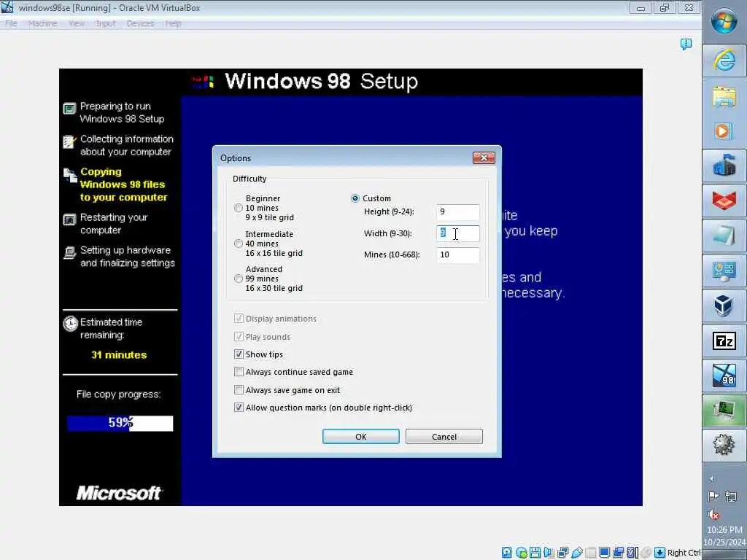Click the 59% file copy progress bar
The width and height of the screenshot is (747, 560).
[120, 423]
